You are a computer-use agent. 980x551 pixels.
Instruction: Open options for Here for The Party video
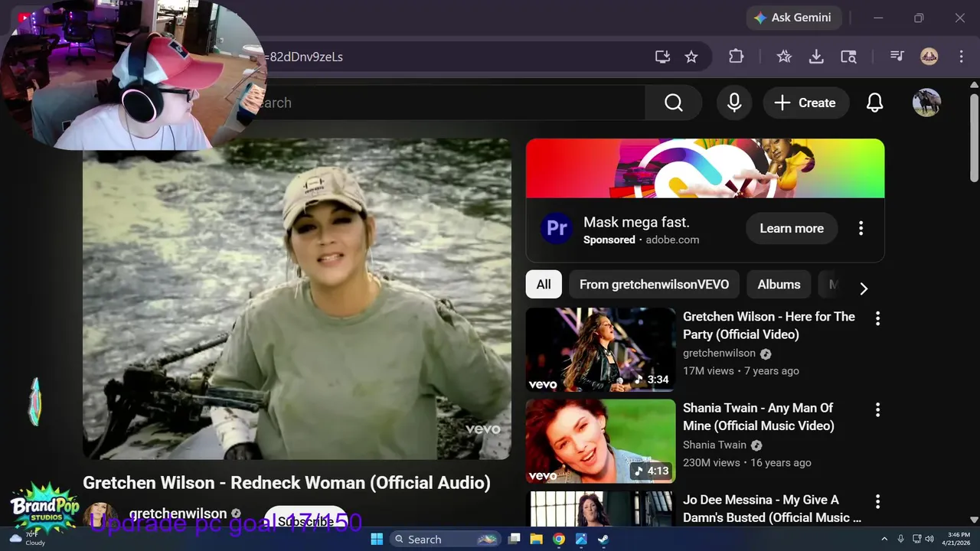tap(877, 318)
